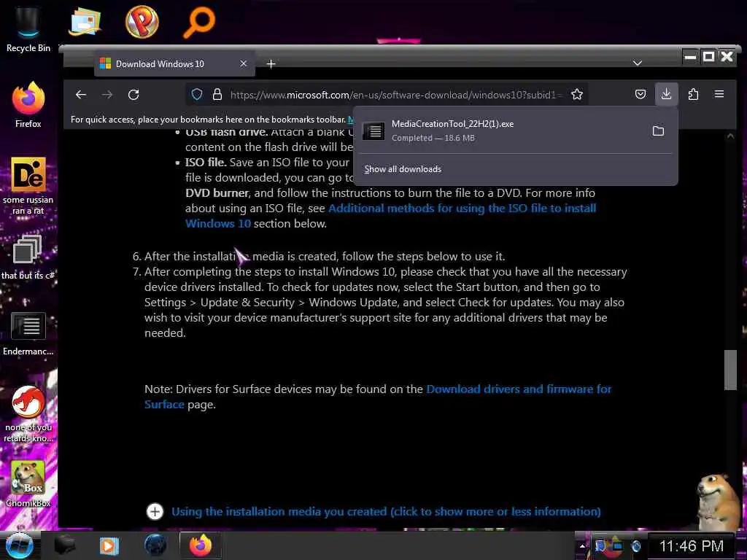Go back with the browser back arrow

[81, 95]
